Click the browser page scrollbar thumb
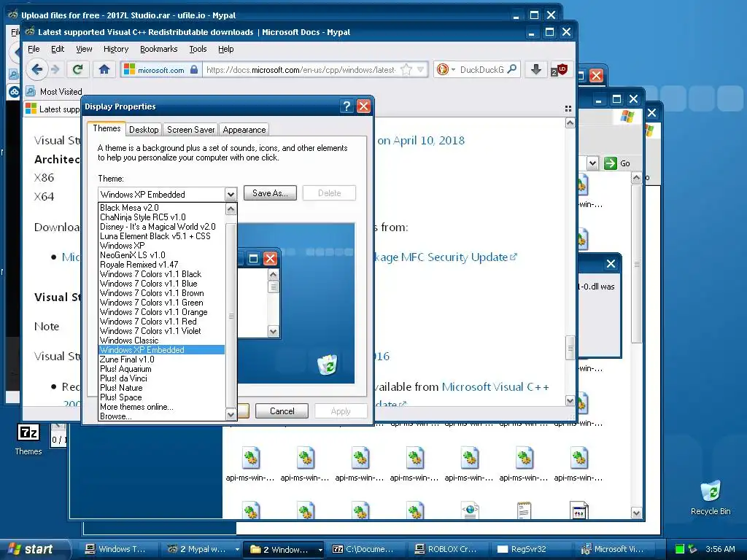The width and height of the screenshot is (747, 560). pyautogui.click(x=570, y=348)
